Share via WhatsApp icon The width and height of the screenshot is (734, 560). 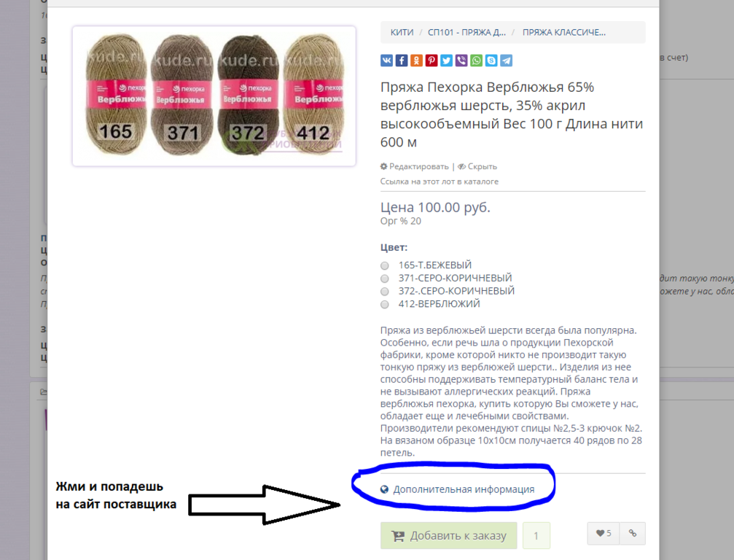(476, 61)
